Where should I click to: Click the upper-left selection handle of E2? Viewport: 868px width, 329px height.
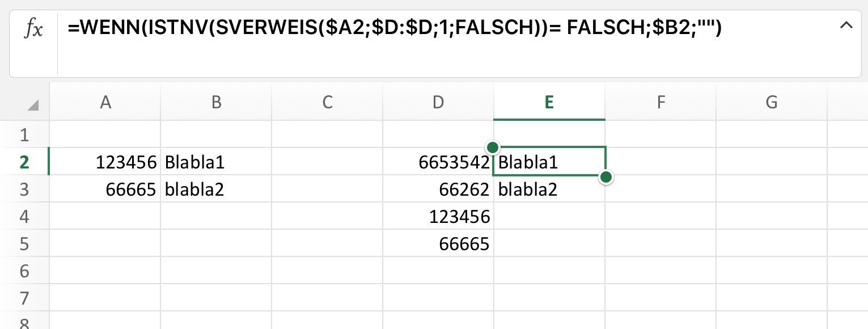click(493, 147)
